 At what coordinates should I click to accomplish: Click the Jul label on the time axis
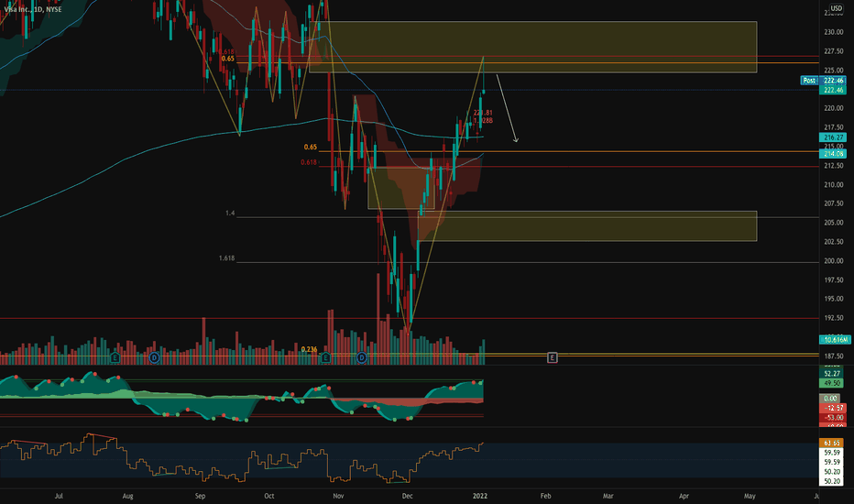(59, 496)
